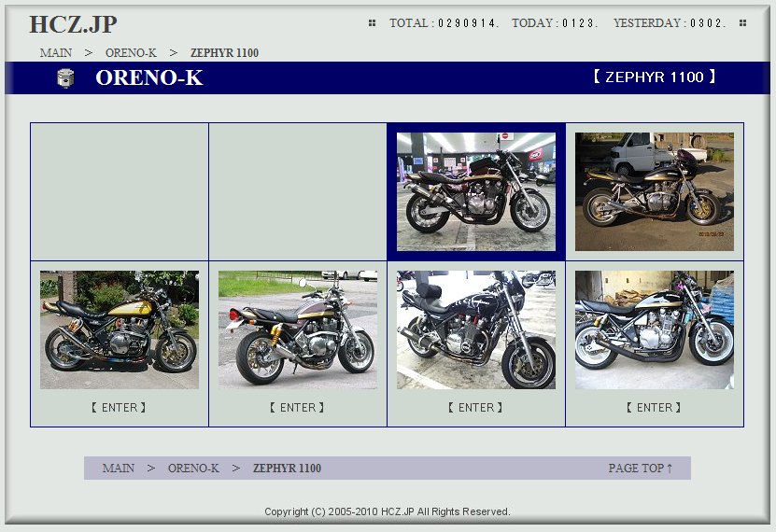Image resolution: width=776 pixels, height=532 pixels.
Task: Click the TODAY visitor counter
Action: (555, 23)
